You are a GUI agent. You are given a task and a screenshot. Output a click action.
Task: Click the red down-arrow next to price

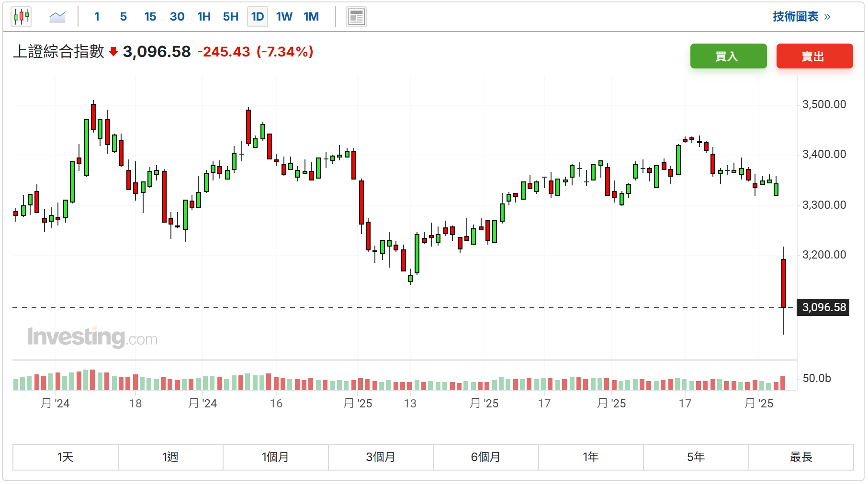[113, 52]
